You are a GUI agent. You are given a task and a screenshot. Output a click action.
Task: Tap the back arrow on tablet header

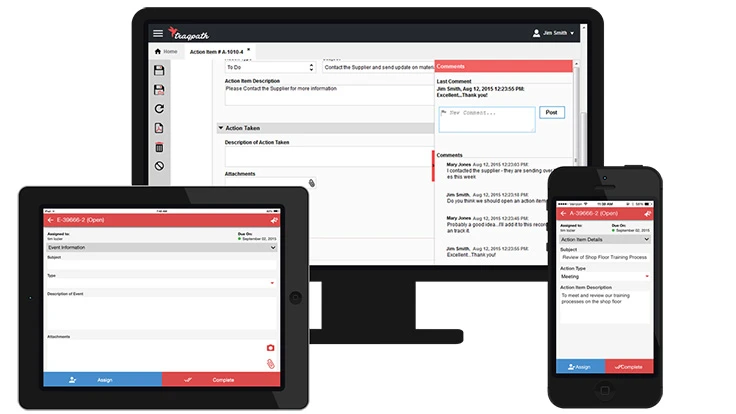click(50, 219)
